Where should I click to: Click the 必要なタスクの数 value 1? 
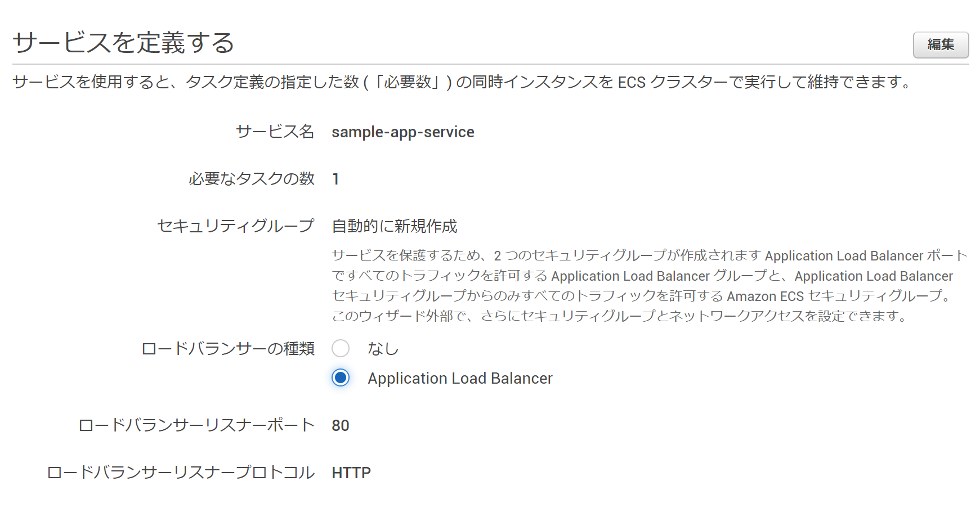pyautogui.click(x=335, y=179)
